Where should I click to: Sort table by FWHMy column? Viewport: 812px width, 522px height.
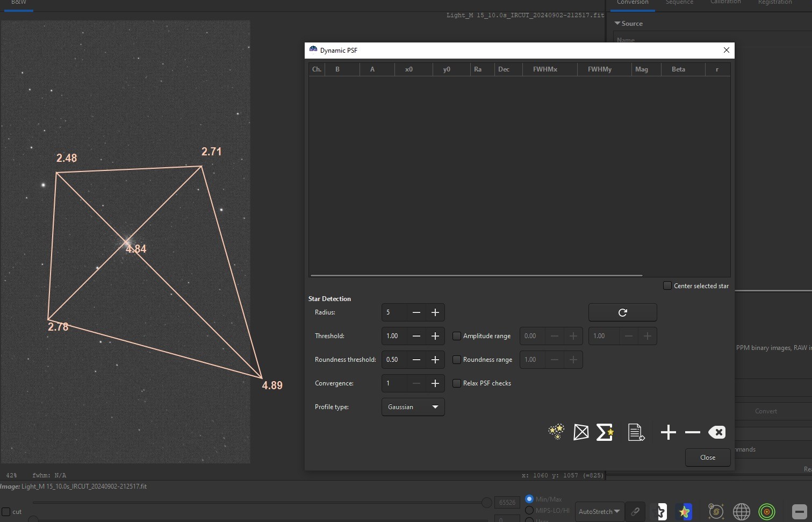604,69
